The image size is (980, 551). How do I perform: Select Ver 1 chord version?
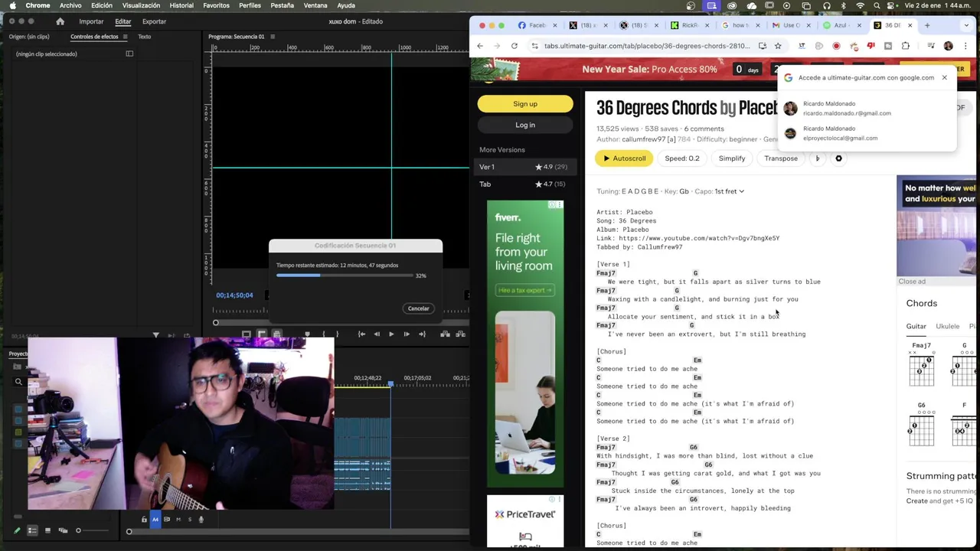click(524, 167)
